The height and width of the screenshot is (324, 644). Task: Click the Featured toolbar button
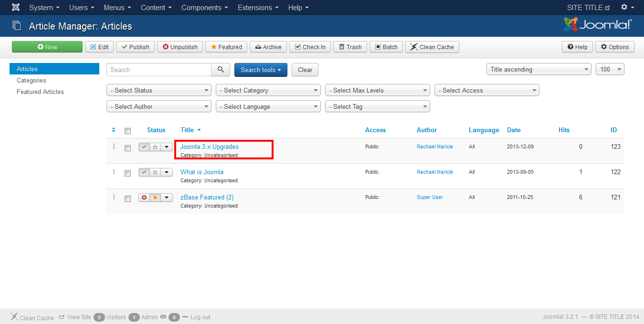coord(226,47)
